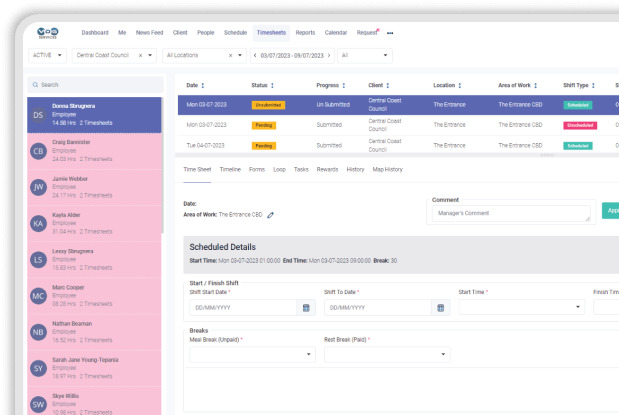Open the more options ellipsis menu
The width and height of the screenshot is (619, 415).
click(x=390, y=33)
